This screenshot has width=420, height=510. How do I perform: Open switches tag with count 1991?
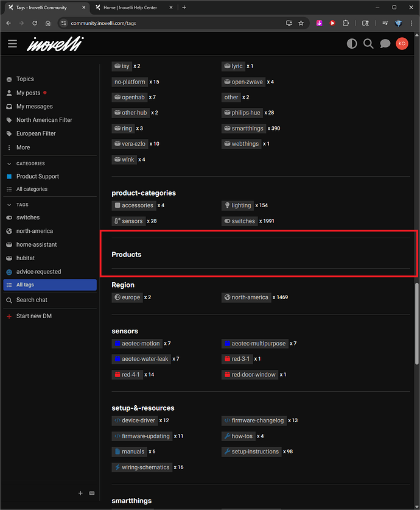click(x=240, y=221)
